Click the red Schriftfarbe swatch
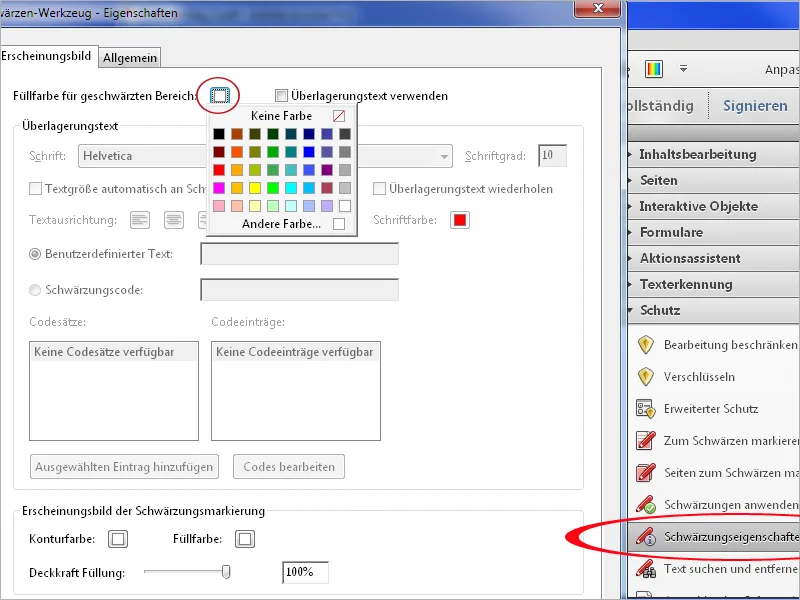 point(460,220)
